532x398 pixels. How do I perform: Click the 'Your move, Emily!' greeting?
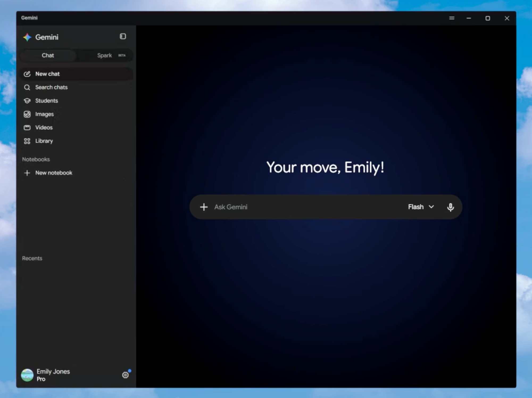pyautogui.click(x=325, y=167)
